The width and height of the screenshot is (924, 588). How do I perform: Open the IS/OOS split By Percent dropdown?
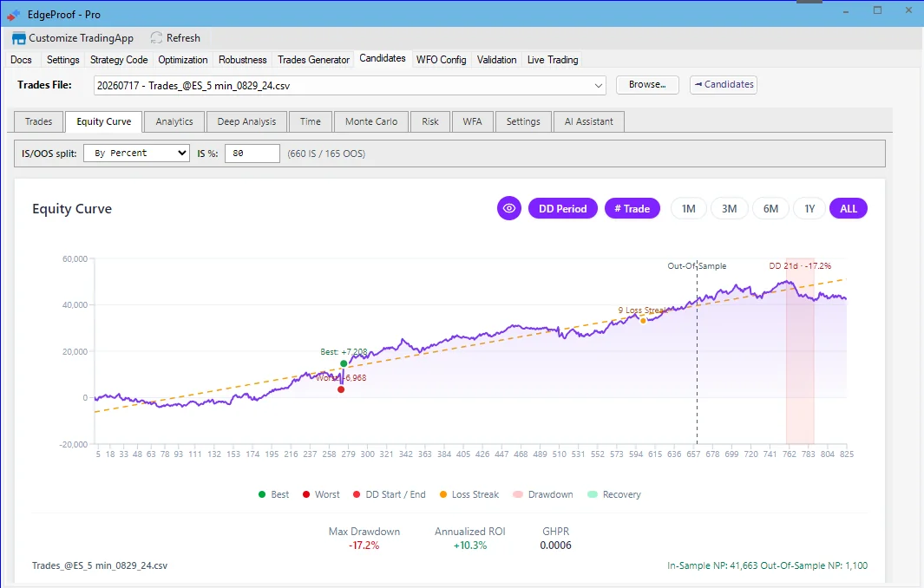point(137,154)
